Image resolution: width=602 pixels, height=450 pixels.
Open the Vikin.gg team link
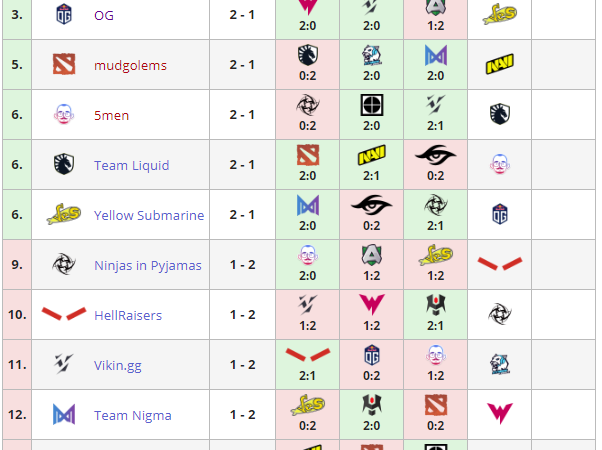pyautogui.click(x=118, y=365)
